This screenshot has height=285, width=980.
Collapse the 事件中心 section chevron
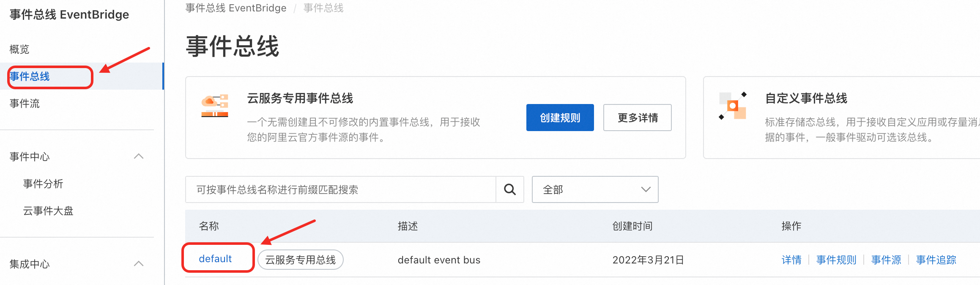(x=139, y=156)
